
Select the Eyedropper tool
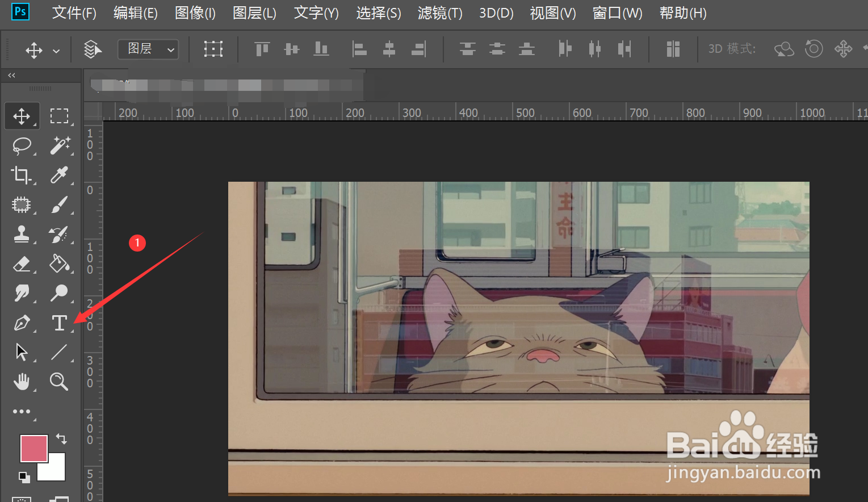[x=59, y=175]
